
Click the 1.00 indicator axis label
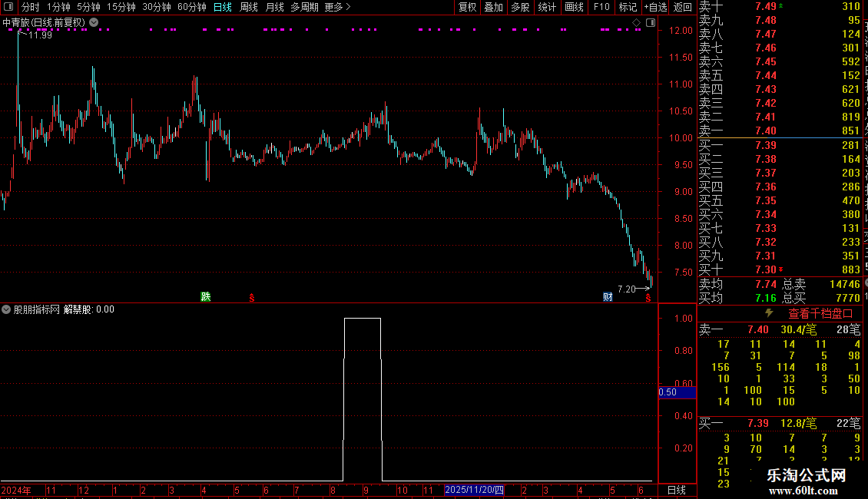pyautogui.click(x=684, y=318)
